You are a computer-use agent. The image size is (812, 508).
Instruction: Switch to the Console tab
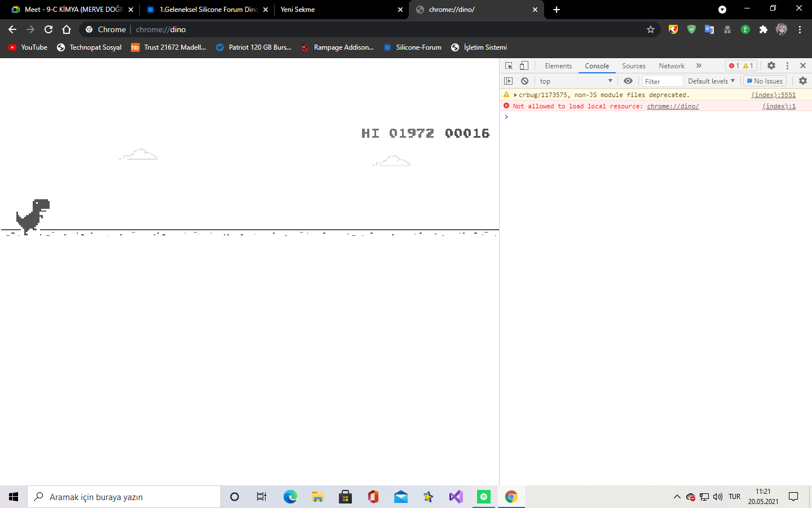597,66
